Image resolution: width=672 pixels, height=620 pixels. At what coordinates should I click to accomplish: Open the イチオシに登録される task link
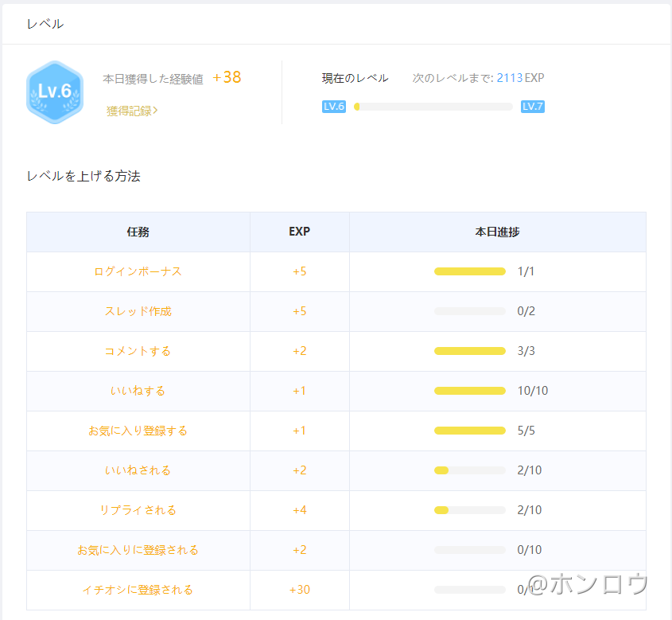point(138,590)
